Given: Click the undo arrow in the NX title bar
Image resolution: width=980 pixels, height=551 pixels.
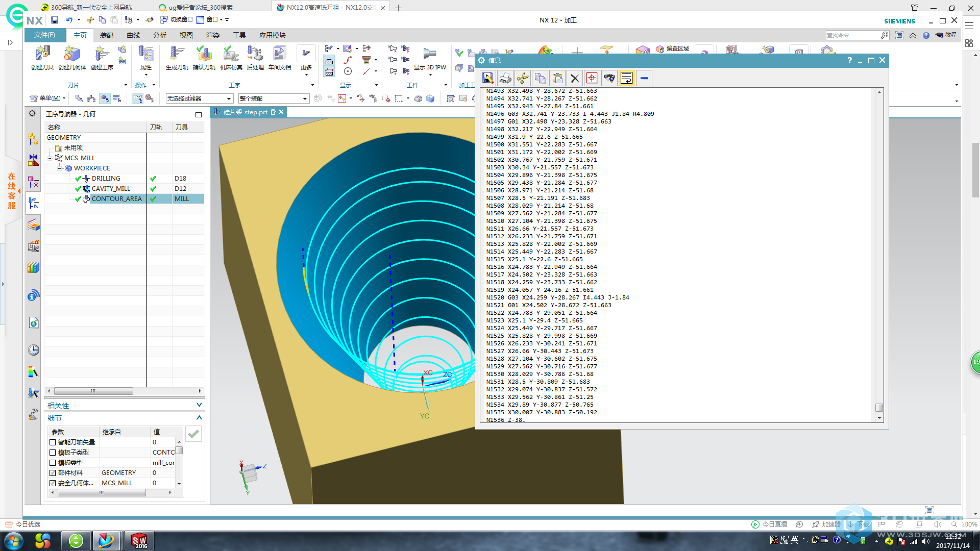Looking at the screenshot, I should [69, 20].
